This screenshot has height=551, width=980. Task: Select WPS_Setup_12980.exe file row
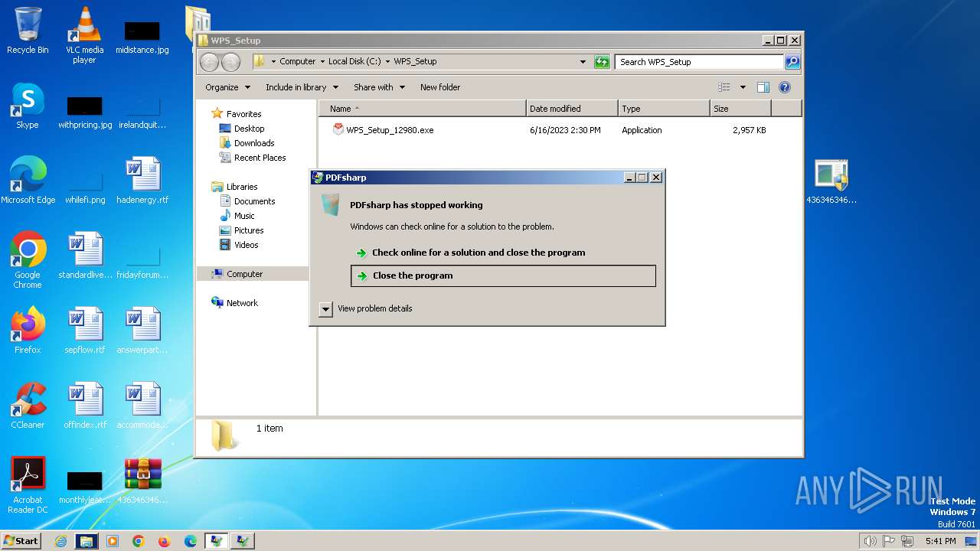(x=549, y=130)
